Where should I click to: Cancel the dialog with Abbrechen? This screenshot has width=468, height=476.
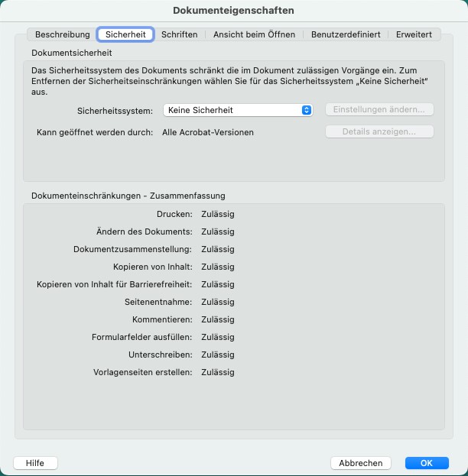(x=361, y=463)
